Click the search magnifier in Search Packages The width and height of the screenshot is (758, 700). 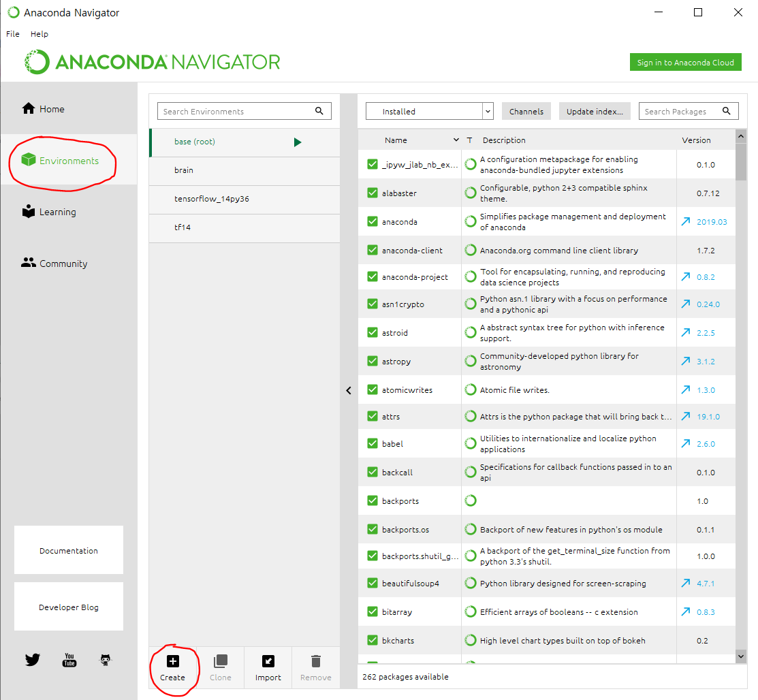click(726, 111)
